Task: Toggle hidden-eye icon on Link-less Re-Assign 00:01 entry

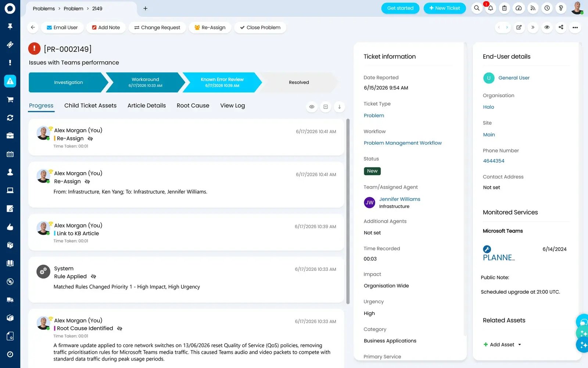Action: point(90,139)
